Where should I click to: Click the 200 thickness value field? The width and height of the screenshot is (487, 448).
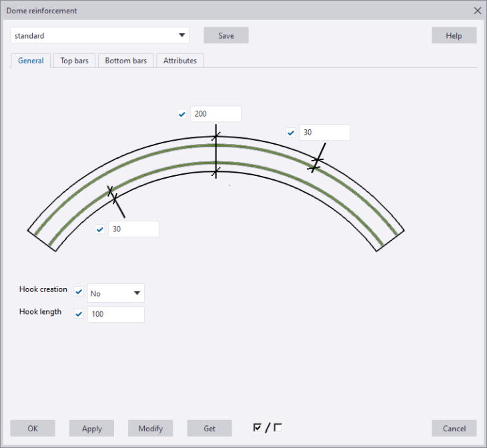pyautogui.click(x=215, y=114)
